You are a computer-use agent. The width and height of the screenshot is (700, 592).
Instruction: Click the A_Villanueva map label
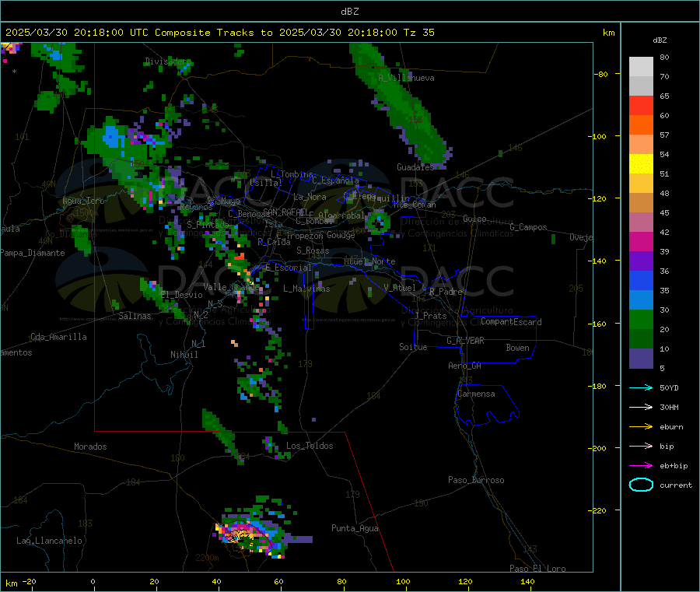tap(406, 78)
